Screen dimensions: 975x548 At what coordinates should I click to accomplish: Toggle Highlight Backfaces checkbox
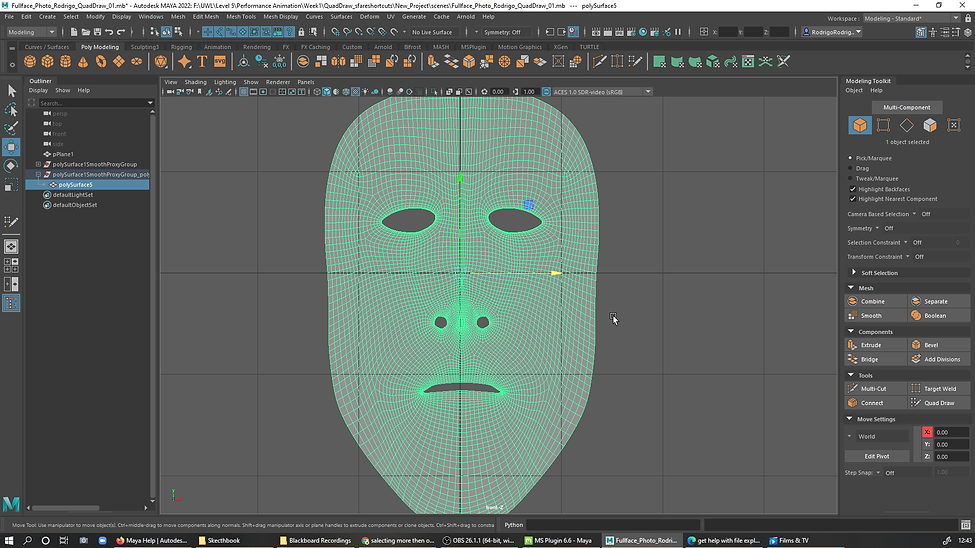pyautogui.click(x=853, y=189)
